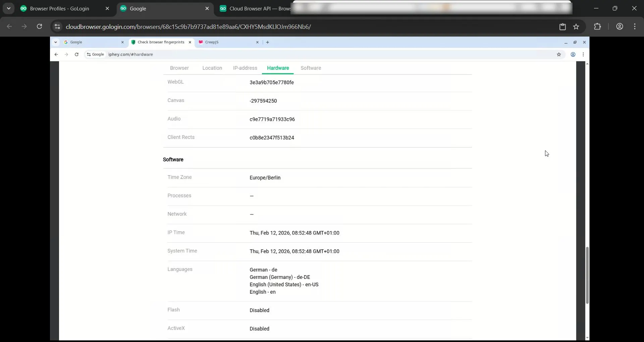Screen dimensions: 644x342
Task: Click English (United States) - en-US entry
Action: pyautogui.click(x=284, y=285)
